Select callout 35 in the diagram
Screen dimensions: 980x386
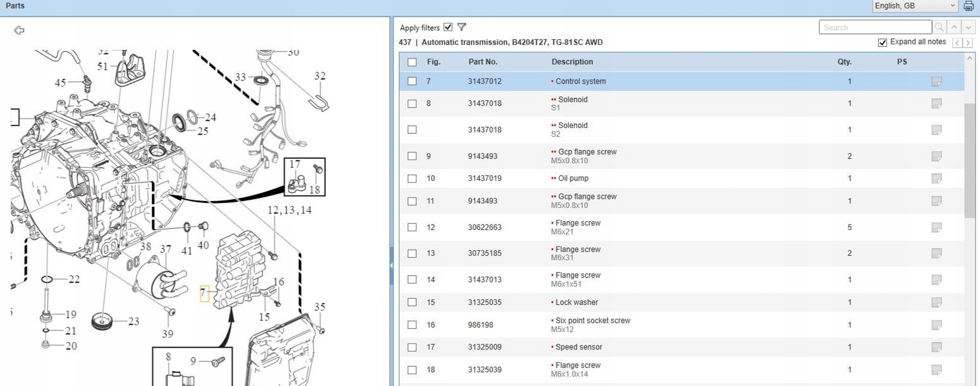pos(319,307)
